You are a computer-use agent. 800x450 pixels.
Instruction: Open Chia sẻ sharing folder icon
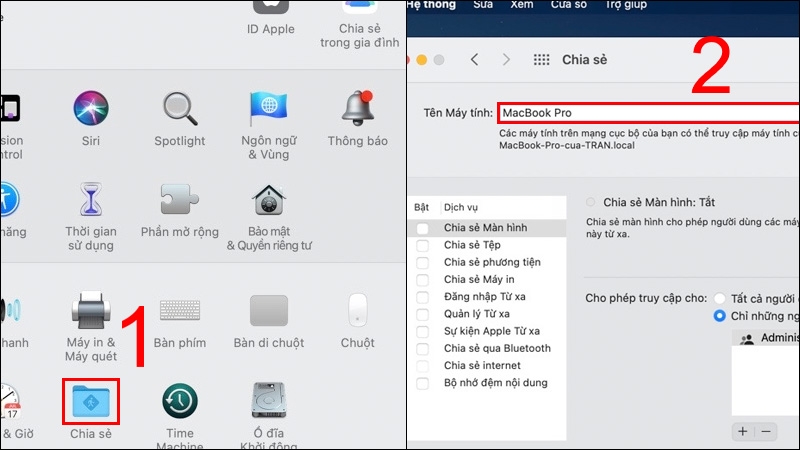coord(91,402)
